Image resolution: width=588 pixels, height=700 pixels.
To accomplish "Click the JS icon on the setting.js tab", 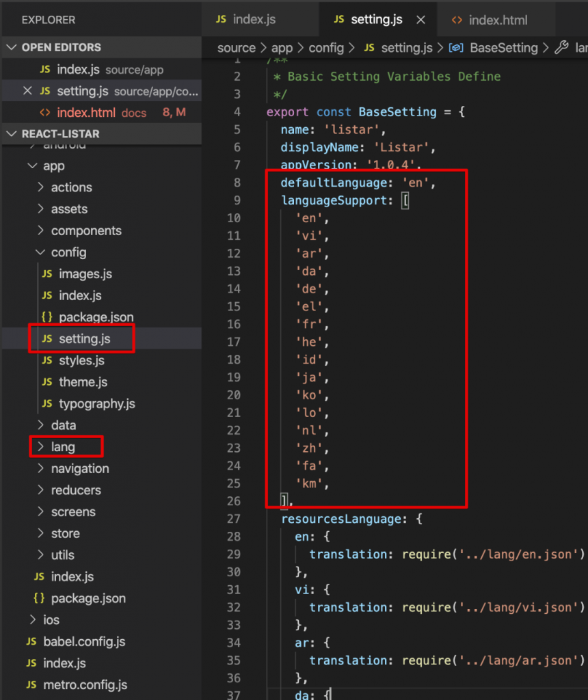I will [x=338, y=19].
